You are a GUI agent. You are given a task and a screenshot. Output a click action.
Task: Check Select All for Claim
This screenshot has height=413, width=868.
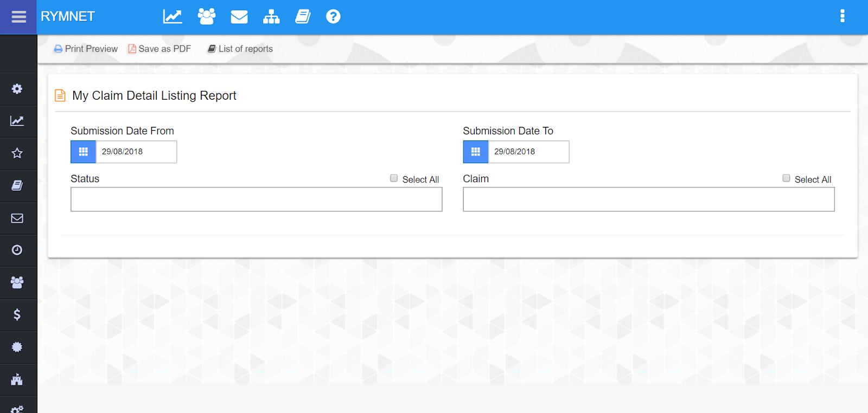(786, 178)
